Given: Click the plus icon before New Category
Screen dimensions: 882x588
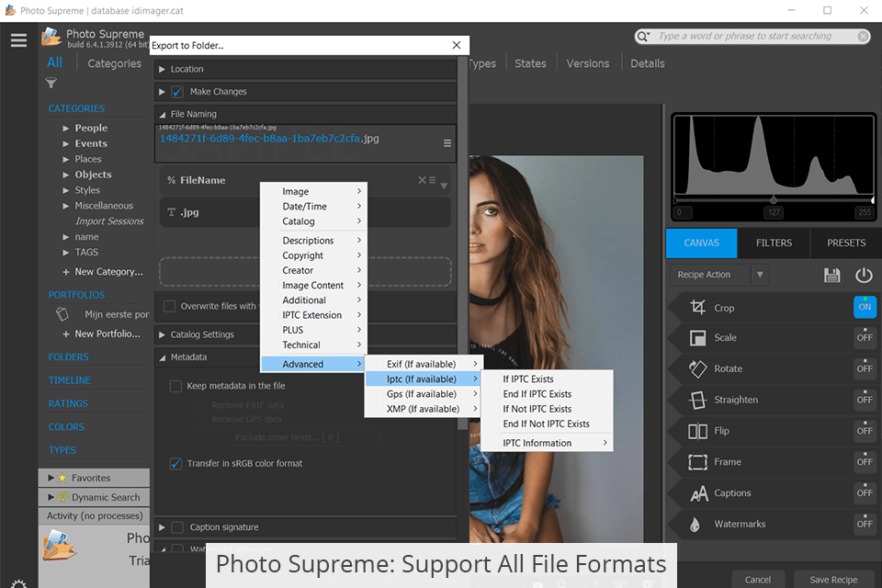Looking at the screenshot, I should (x=66, y=272).
